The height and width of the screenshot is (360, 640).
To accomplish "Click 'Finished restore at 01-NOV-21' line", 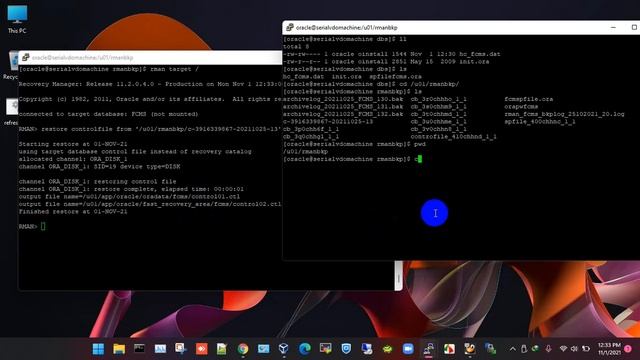I will coord(73,211).
